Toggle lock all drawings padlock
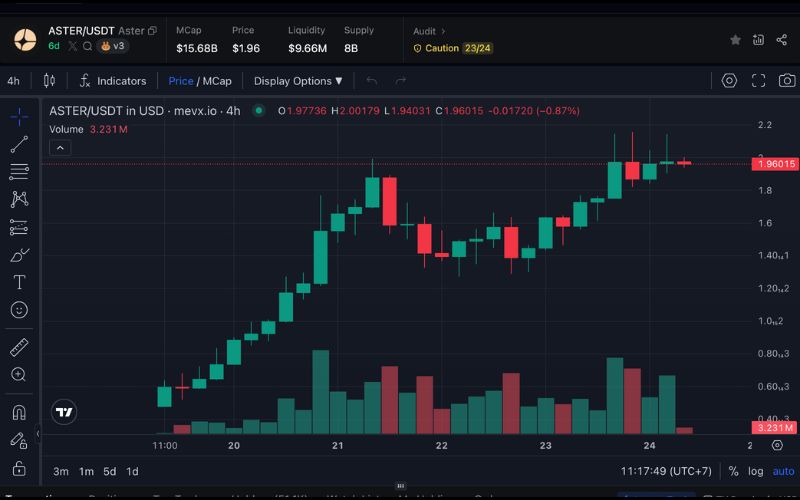Viewport: 800px width, 500px height. (x=19, y=467)
